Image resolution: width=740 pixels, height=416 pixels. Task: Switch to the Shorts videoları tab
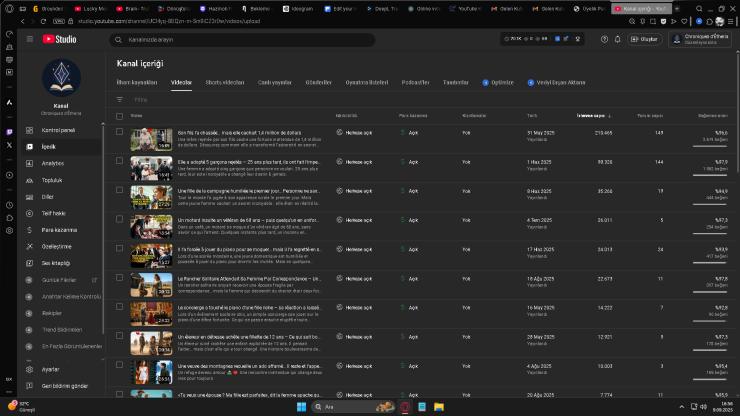point(225,83)
